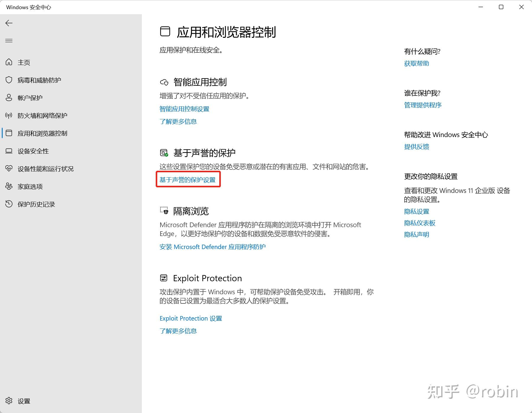Close the Windows 安全中心 window
532x413 pixels.
[521, 7]
